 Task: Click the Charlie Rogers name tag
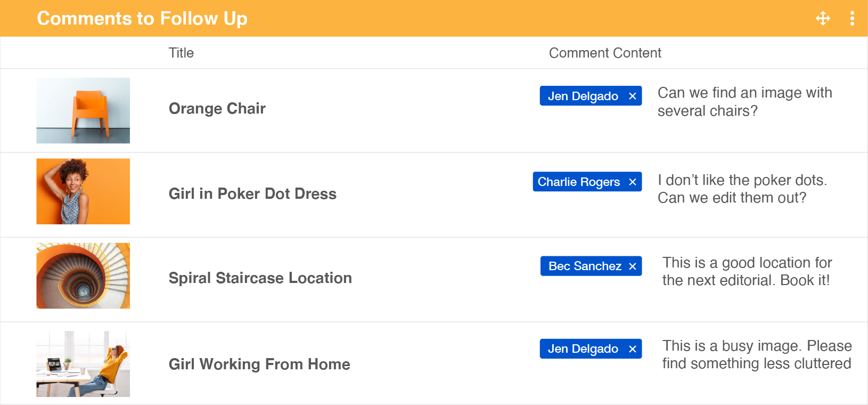578,182
